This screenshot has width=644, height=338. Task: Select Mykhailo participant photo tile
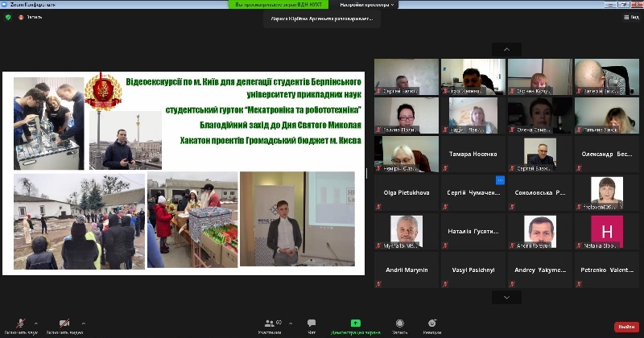pyautogui.click(x=407, y=231)
